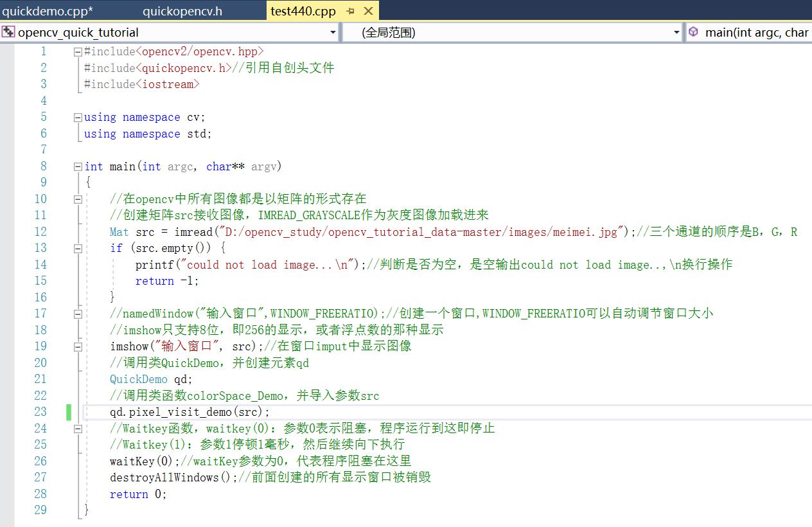Click the #include<iostream> line
The image size is (812, 527).
(x=142, y=84)
